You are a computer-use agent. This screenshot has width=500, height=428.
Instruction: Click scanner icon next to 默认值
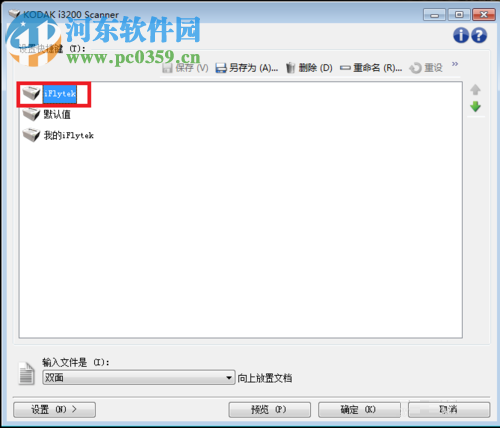click(31, 115)
